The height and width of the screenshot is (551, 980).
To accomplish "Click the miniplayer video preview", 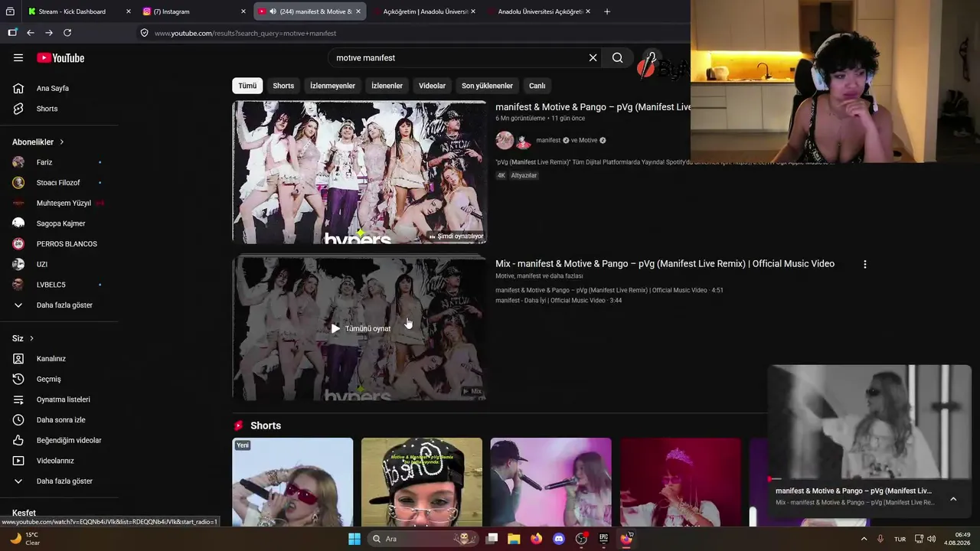I will (x=870, y=422).
